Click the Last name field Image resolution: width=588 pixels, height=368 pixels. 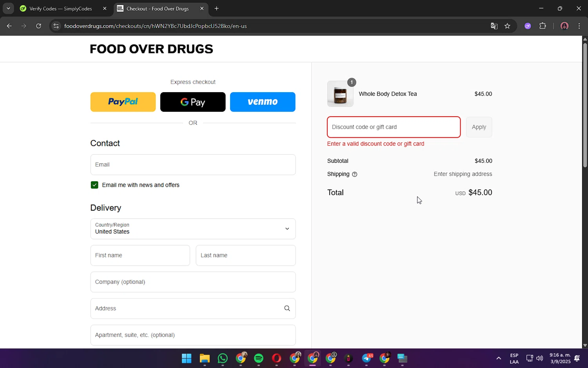[246, 255]
